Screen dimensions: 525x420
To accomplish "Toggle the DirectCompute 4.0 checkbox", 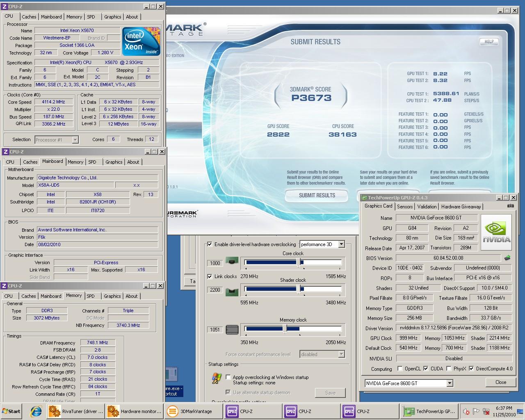I will [471, 368].
